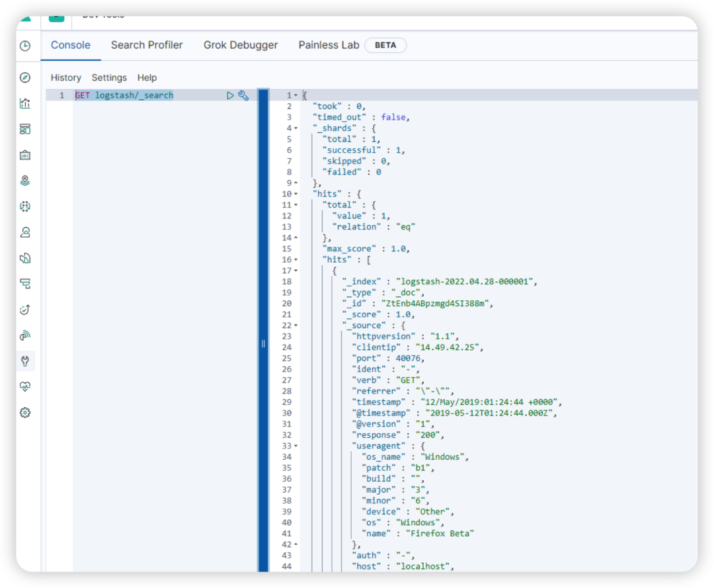The height and width of the screenshot is (588, 714).
Task: Collapse the "hits" object at line 10
Action: pyautogui.click(x=296, y=194)
